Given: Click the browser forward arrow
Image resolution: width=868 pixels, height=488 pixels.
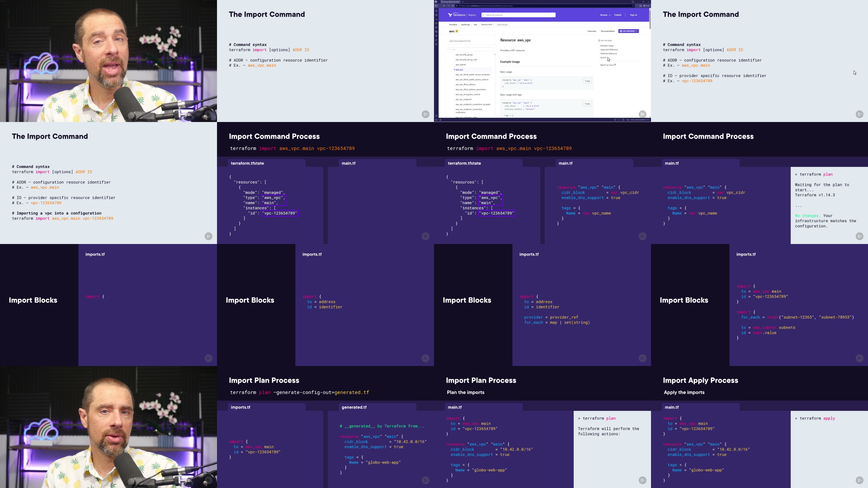Looking at the screenshot, I should coord(449,6).
